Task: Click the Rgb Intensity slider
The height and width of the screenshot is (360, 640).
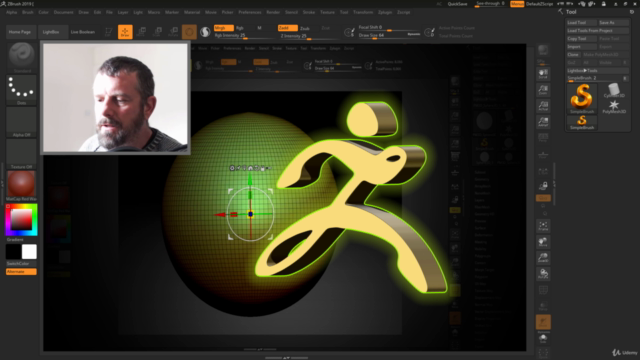Action: pos(244,36)
